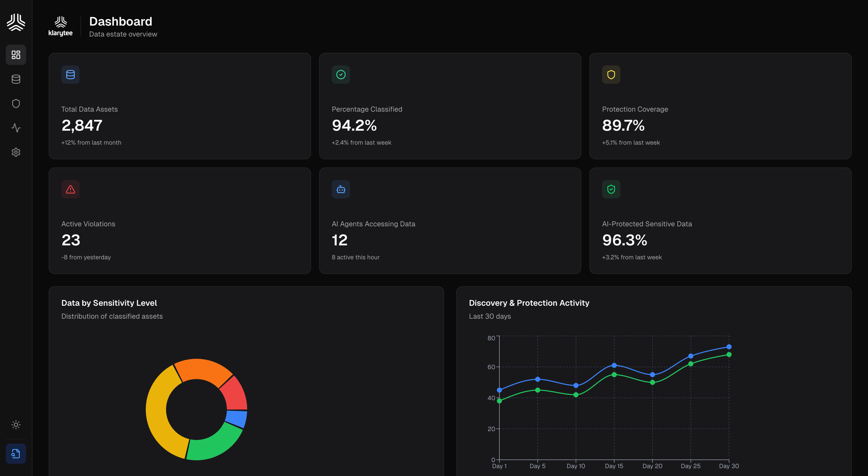Click '+3.2% from last week' text

click(x=632, y=257)
